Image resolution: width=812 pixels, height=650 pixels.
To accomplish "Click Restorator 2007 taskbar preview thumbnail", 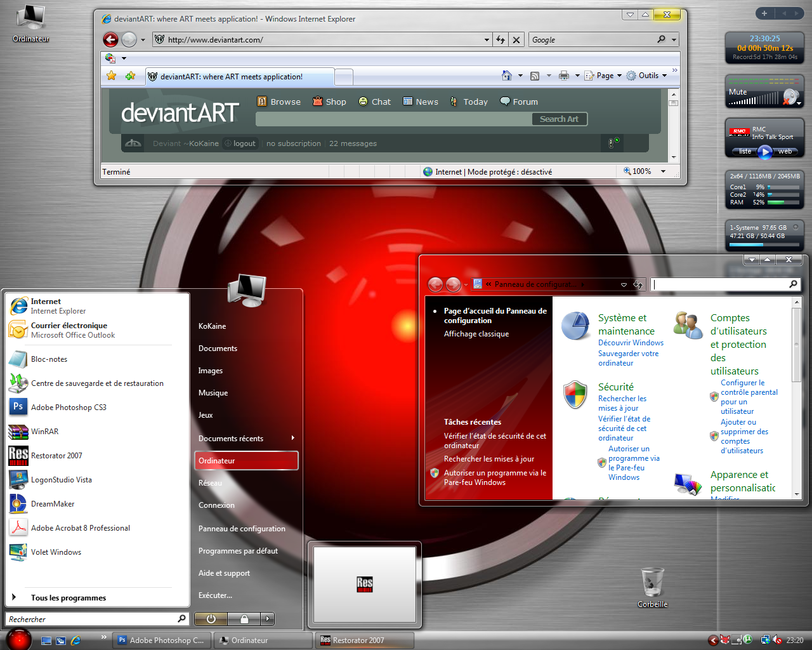I will coord(365,584).
